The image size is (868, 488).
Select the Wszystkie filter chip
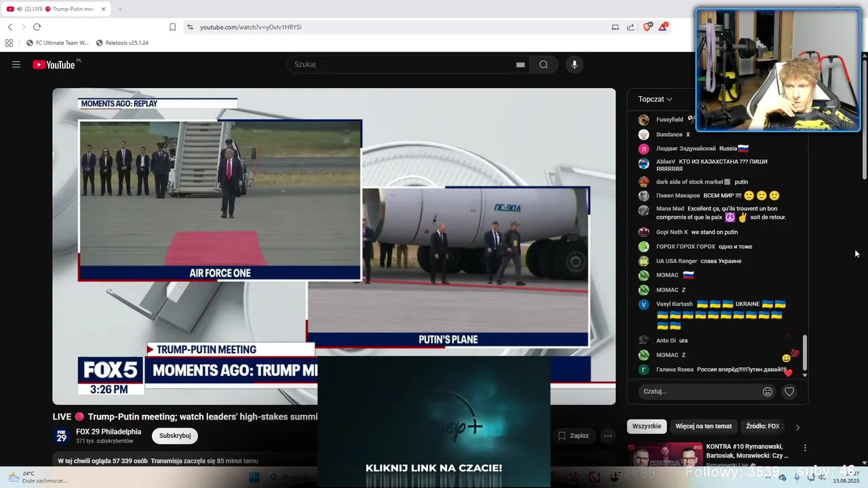pyautogui.click(x=647, y=426)
